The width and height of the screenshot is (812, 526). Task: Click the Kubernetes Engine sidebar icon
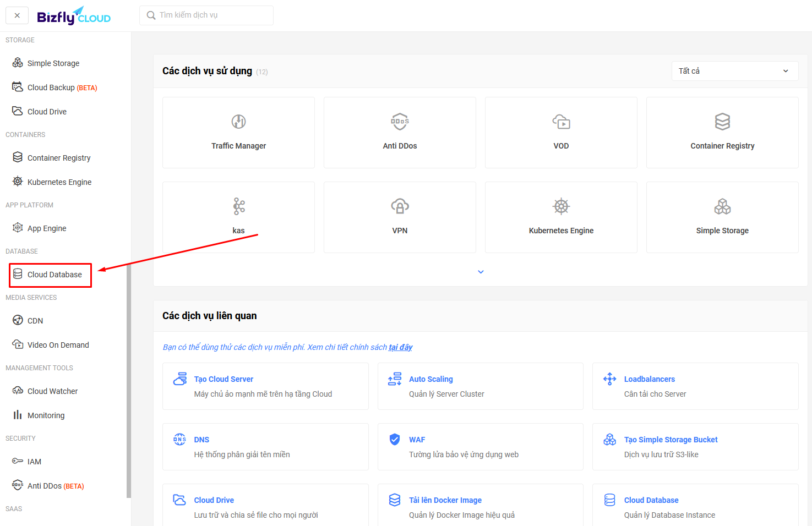click(x=18, y=182)
